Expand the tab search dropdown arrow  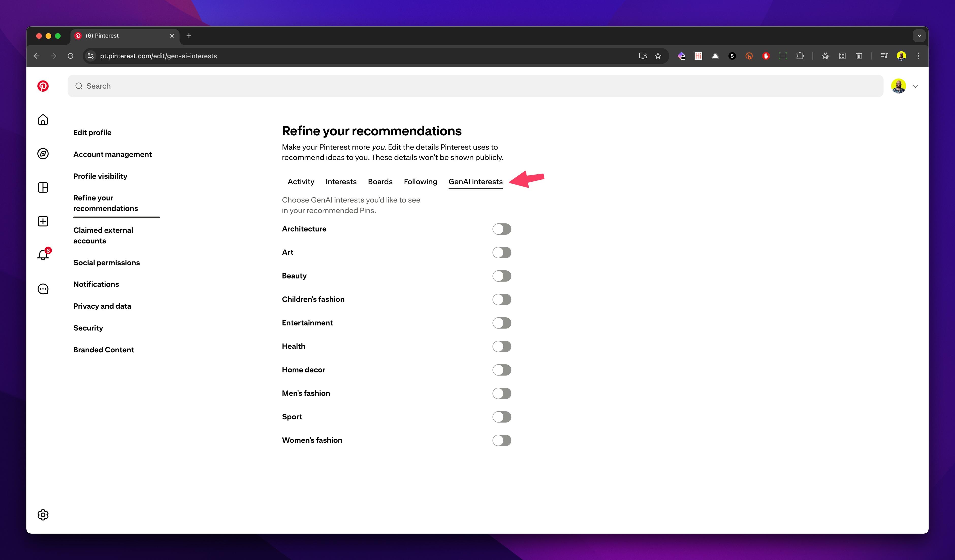tap(919, 36)
